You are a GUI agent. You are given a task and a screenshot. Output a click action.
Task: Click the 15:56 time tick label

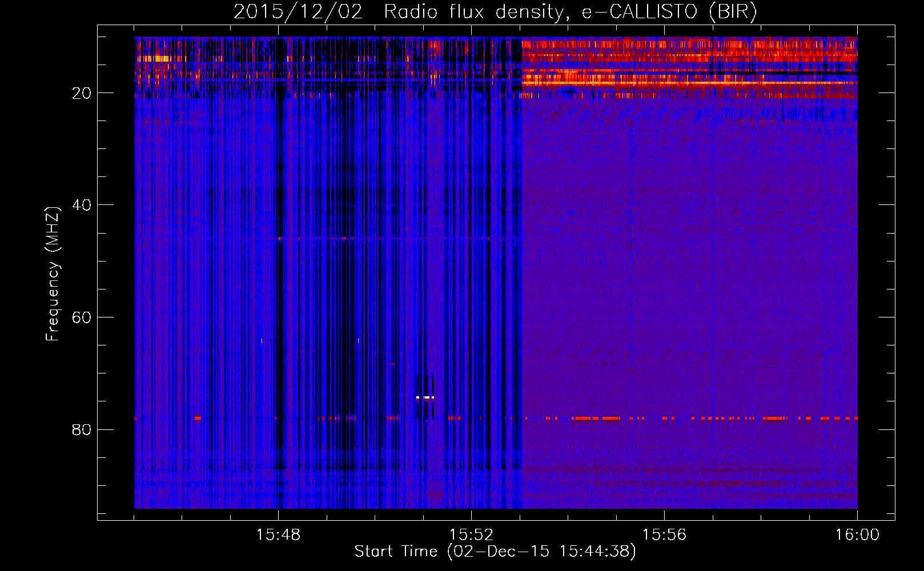coord(664,535)
